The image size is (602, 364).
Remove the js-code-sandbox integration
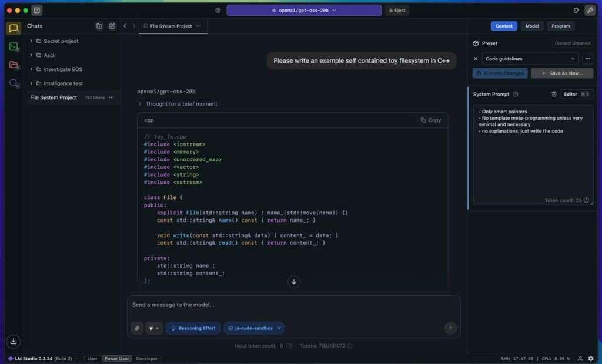point(279,328)
